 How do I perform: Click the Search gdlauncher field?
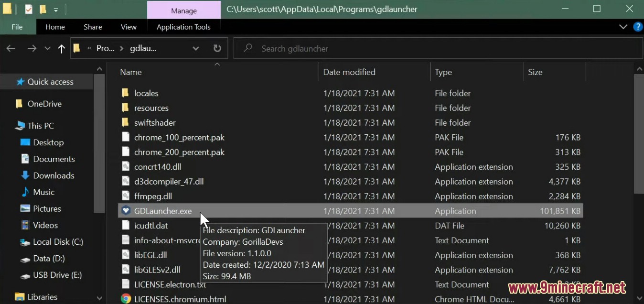click(x=438, y=48)
